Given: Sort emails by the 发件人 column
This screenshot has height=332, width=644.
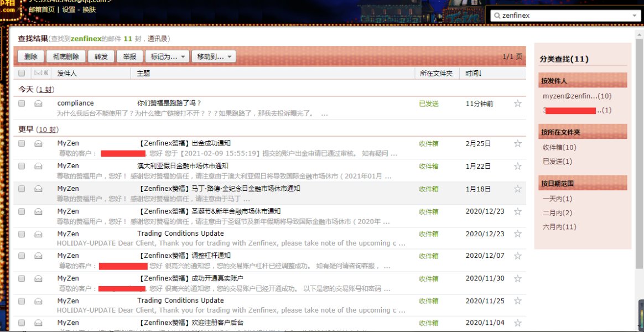Looking at the screenshot, I should (67, 73).
